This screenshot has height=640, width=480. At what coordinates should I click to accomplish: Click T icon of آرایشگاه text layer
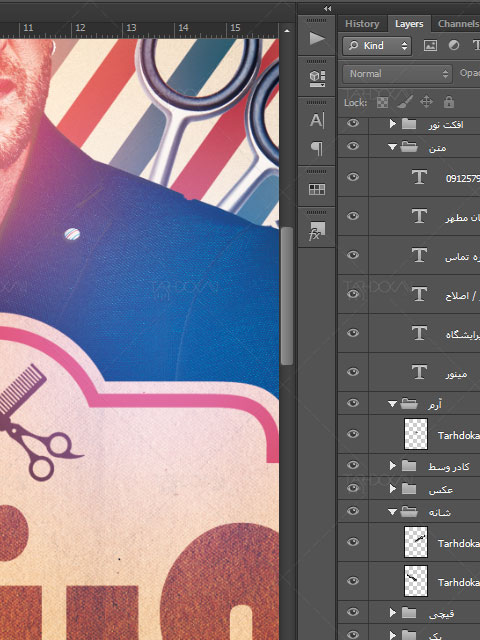click(419, 333)
